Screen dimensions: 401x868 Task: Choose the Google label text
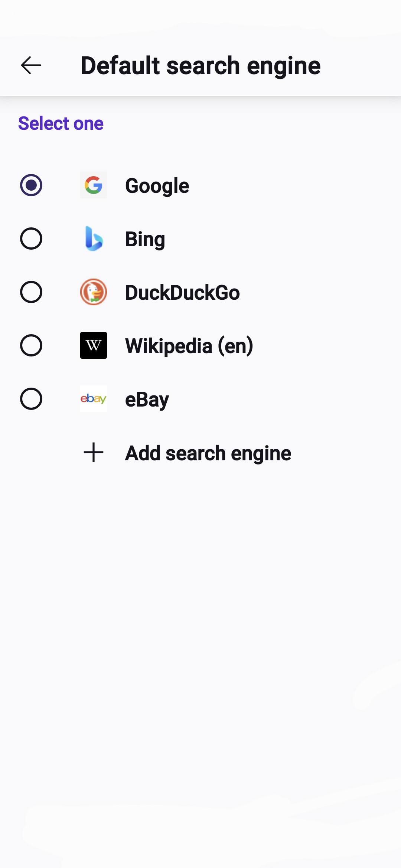[x=157, y=186]
